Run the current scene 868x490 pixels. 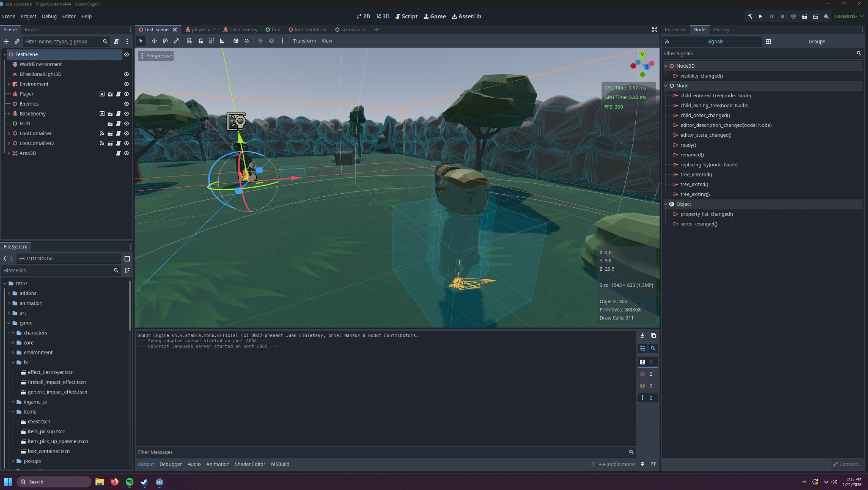[804, 17]
